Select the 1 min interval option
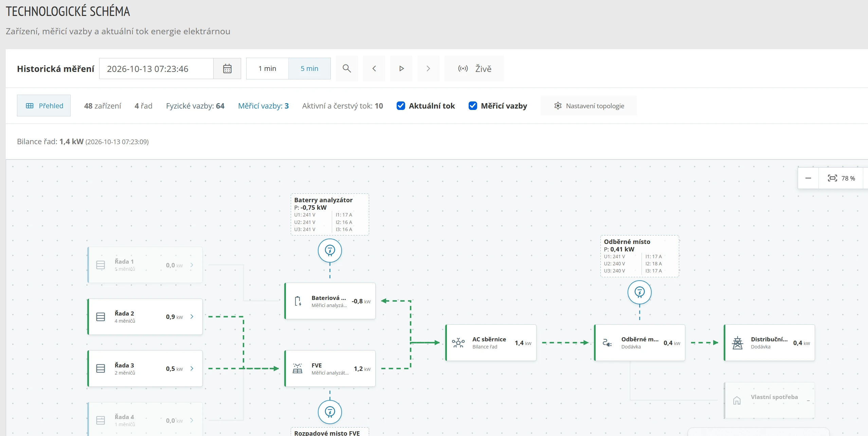Image resolution: width=868 pixels, height=436 pixels. [267, 69]
